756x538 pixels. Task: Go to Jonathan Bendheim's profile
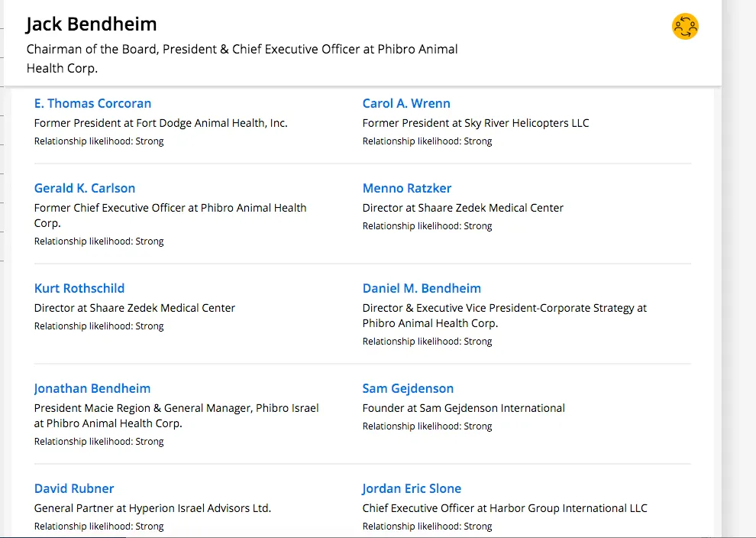tap(92, 388)
